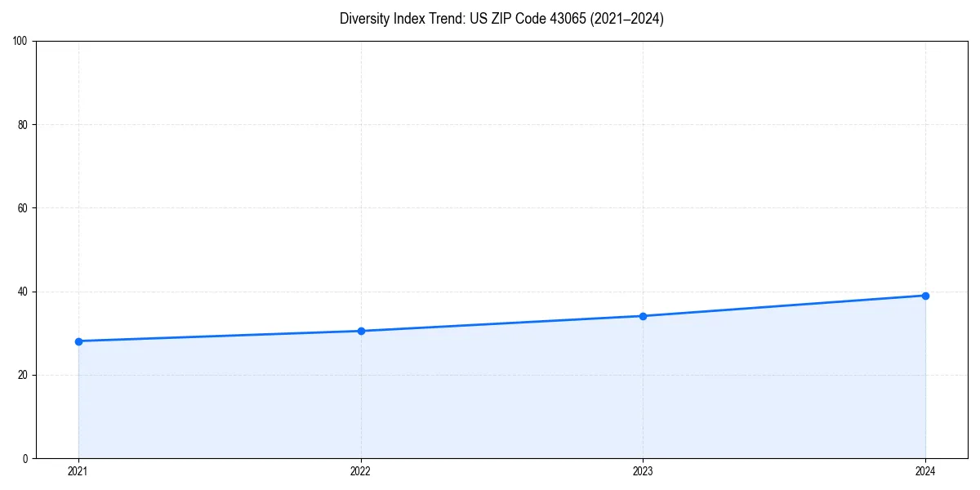
Task: Click the 2024 x-axis label
Action: [x=925, y=470]
